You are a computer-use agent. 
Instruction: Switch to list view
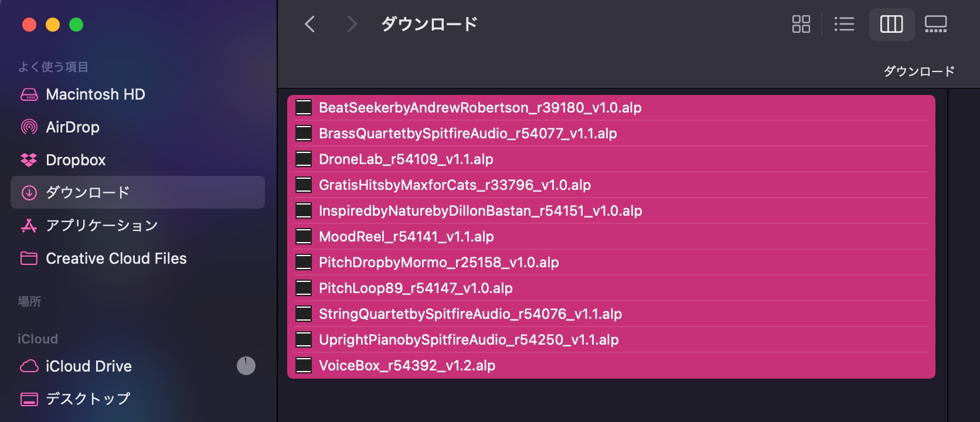tap(844, 24)
